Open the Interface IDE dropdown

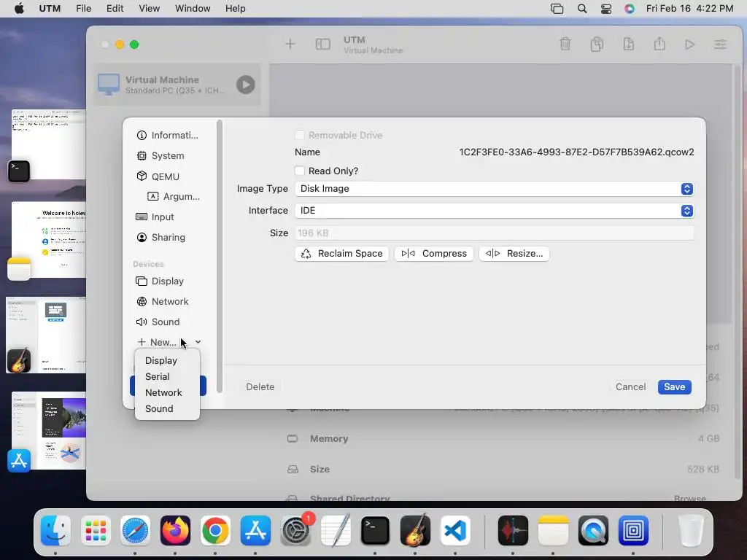pos(494,211)
